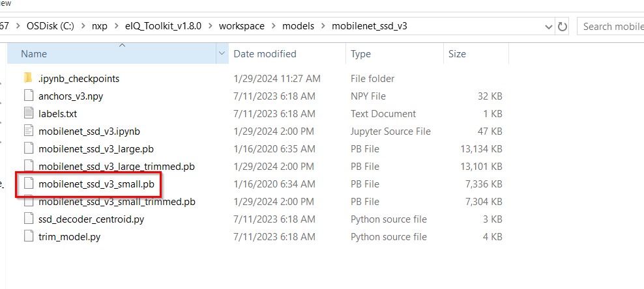
Task: Click the search box for this folder
Action: (611, 26)
